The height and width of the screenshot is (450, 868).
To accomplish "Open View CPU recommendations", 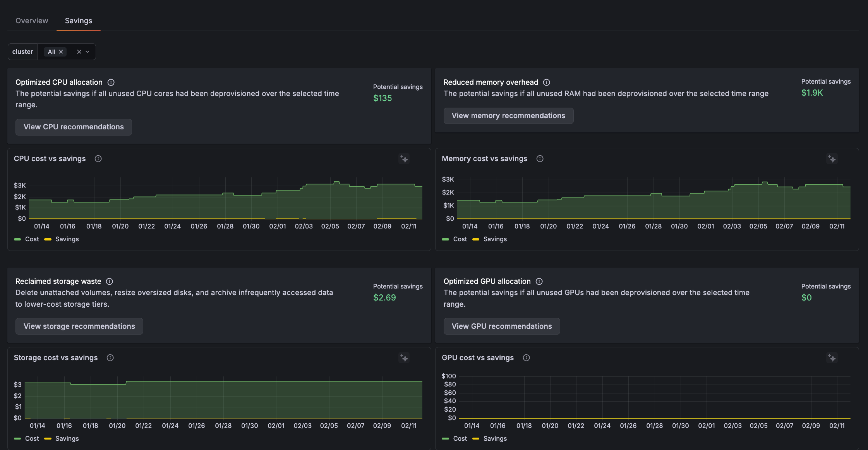I will click(x=74, y=127).
